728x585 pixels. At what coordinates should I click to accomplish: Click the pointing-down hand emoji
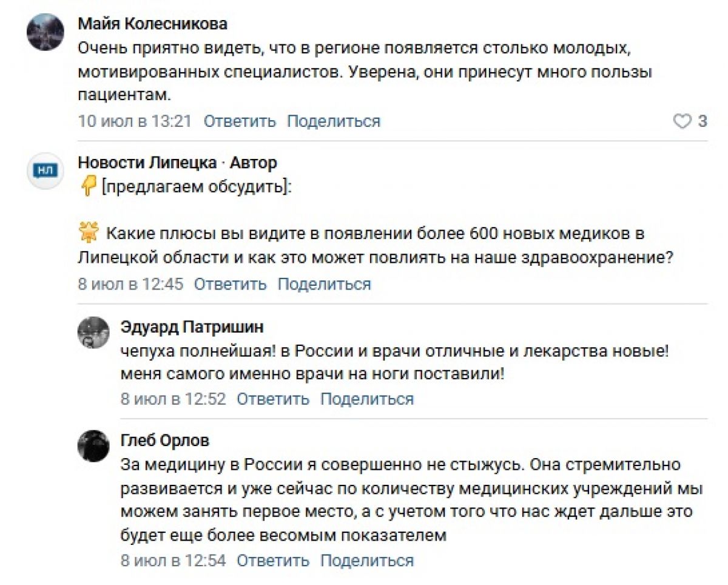88,188
